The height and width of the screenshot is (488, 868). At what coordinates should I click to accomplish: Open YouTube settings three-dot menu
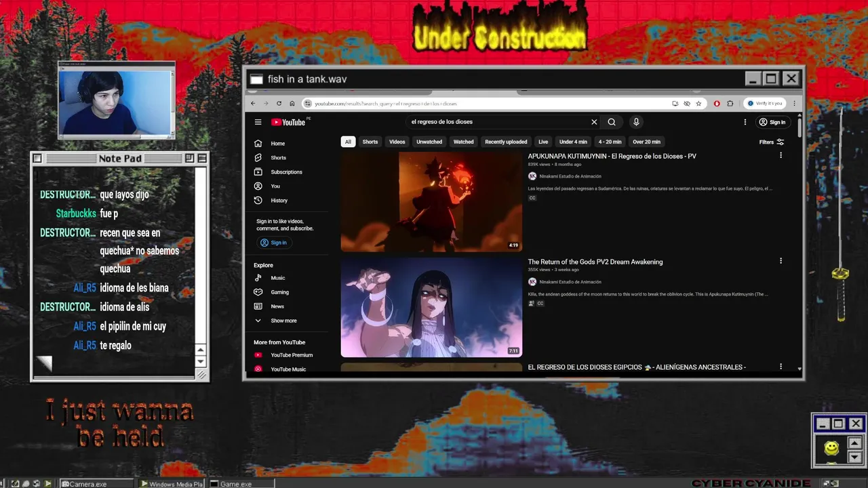(x=745, y=122)
